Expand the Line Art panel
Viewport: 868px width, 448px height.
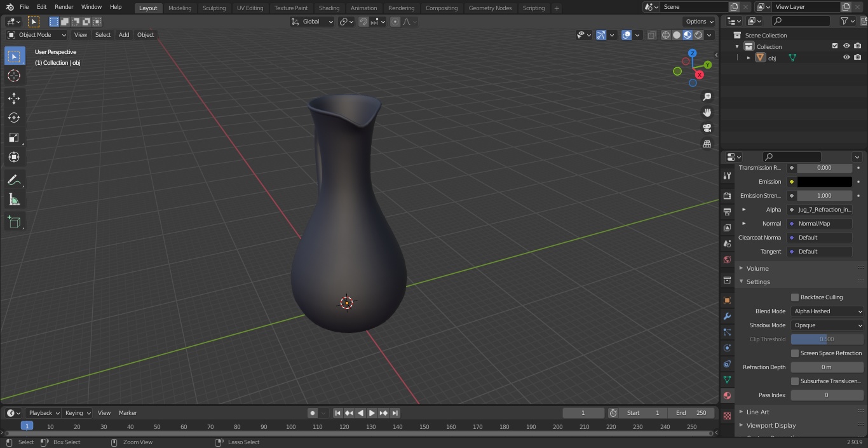click(x=757, y=412)
